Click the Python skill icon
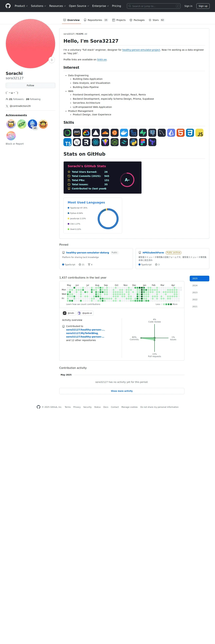215x644 pixels. tap(133, 142)
